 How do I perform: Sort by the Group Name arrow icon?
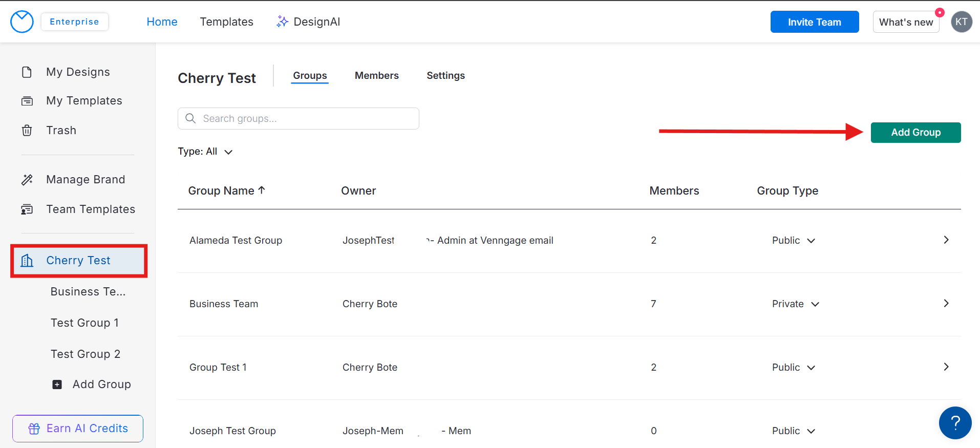pos(262,190)
